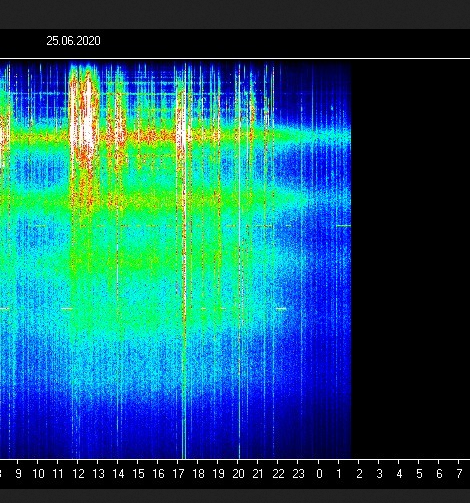Click hour label 4 on time axis
The image size is (470, 503).
pos(399,473)
